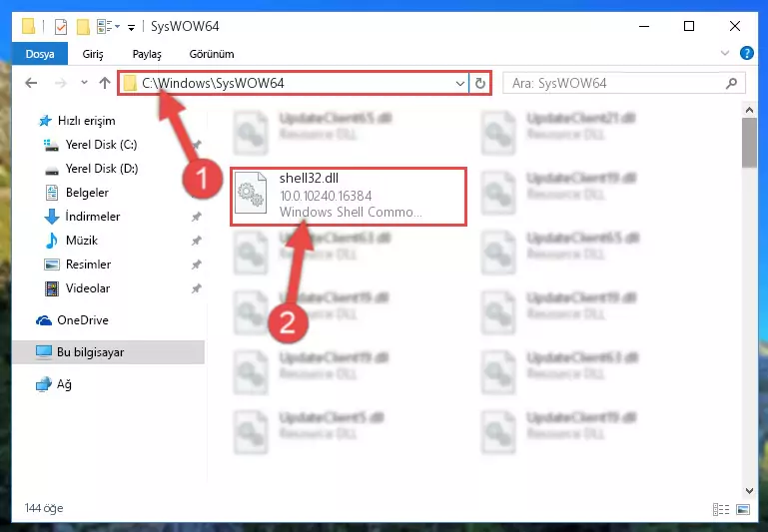Switch to large icons view in status bar
This screenshot has width=768, height=532.
pos(742,509)
